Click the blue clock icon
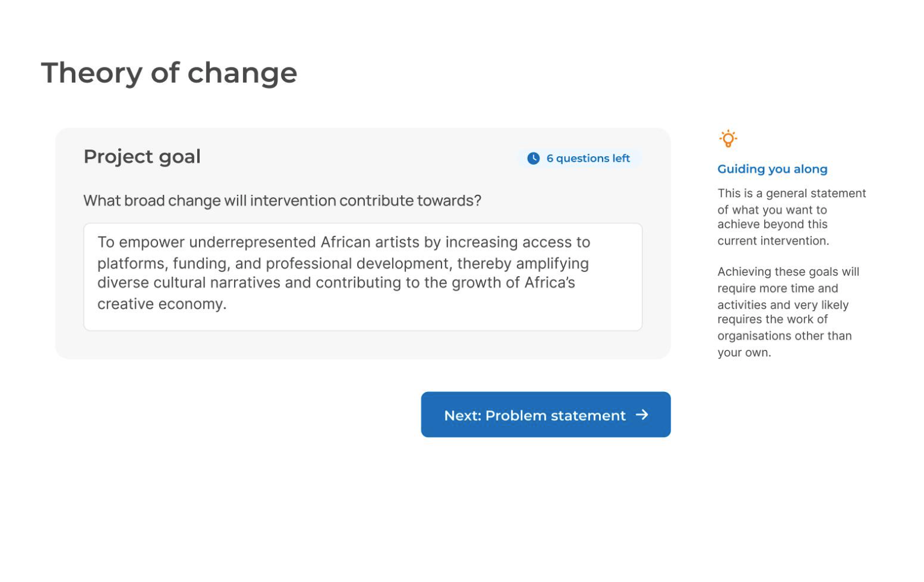Screen dimensions: 924x582 533,159
